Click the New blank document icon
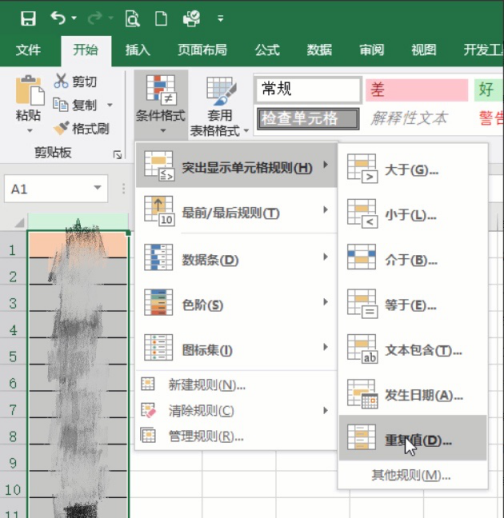 point(161,19)
